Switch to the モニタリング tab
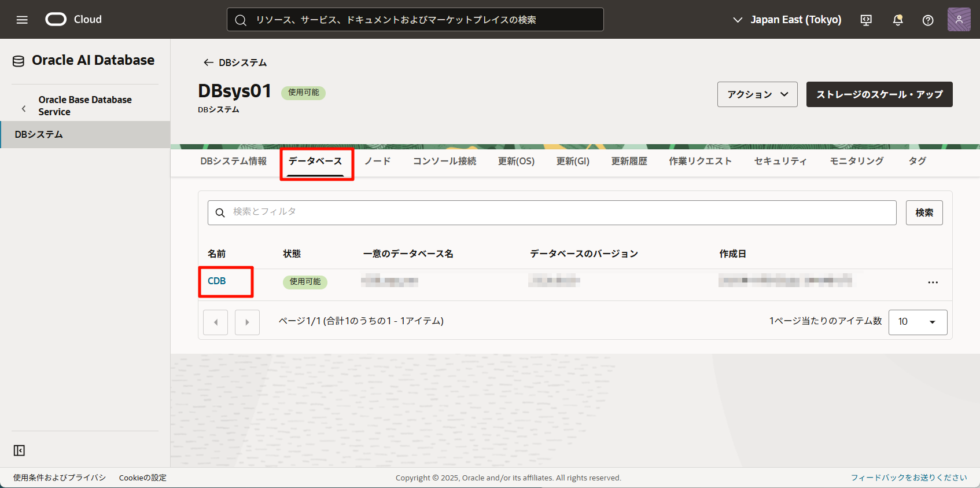 856,161
